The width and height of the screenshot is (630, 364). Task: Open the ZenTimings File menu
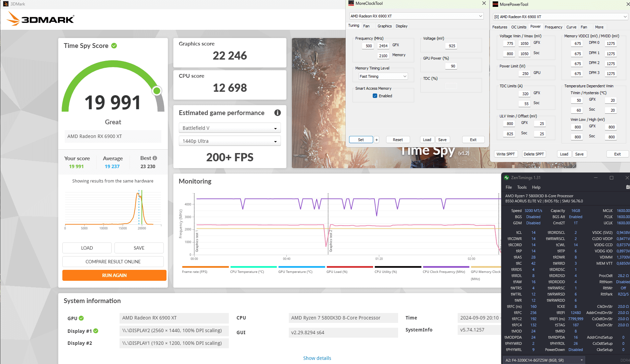[x=509, y=187]
